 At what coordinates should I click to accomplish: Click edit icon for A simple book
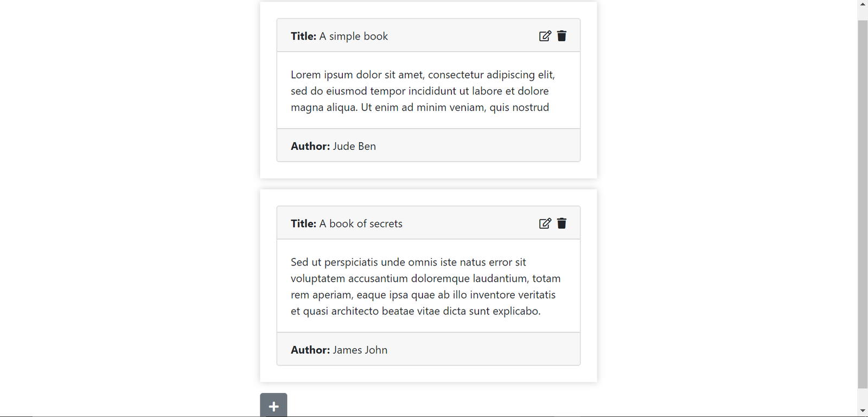[545, 36]
